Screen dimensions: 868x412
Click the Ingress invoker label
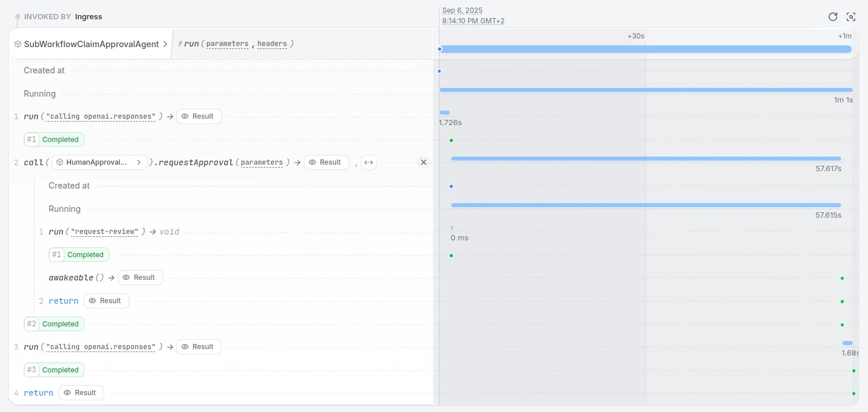(x=88, y=17)
